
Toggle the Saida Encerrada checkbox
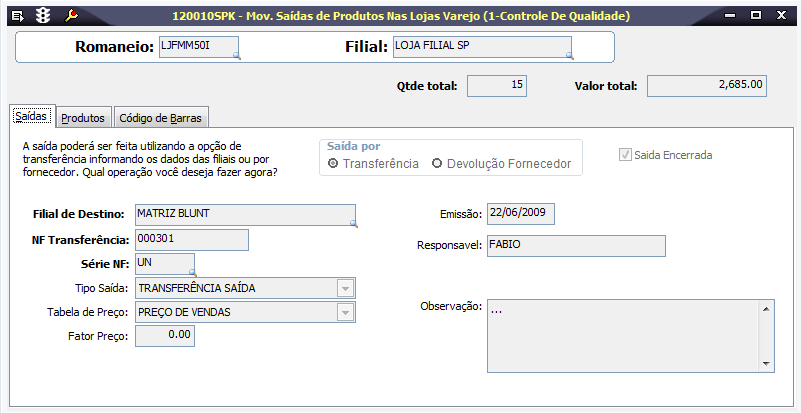[x=626, y=155]
